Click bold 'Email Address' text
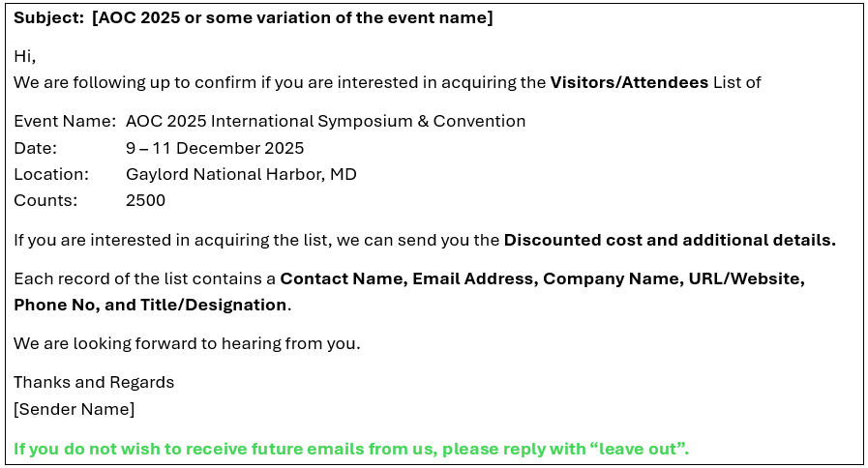The image size is (868, 468). coord(473,278)
